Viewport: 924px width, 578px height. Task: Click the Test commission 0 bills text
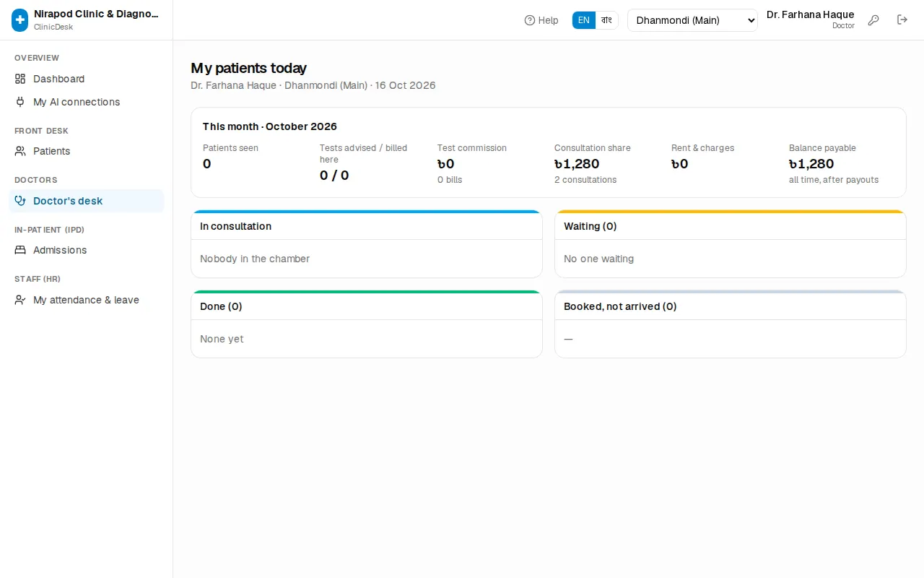(x=450, y=180)
